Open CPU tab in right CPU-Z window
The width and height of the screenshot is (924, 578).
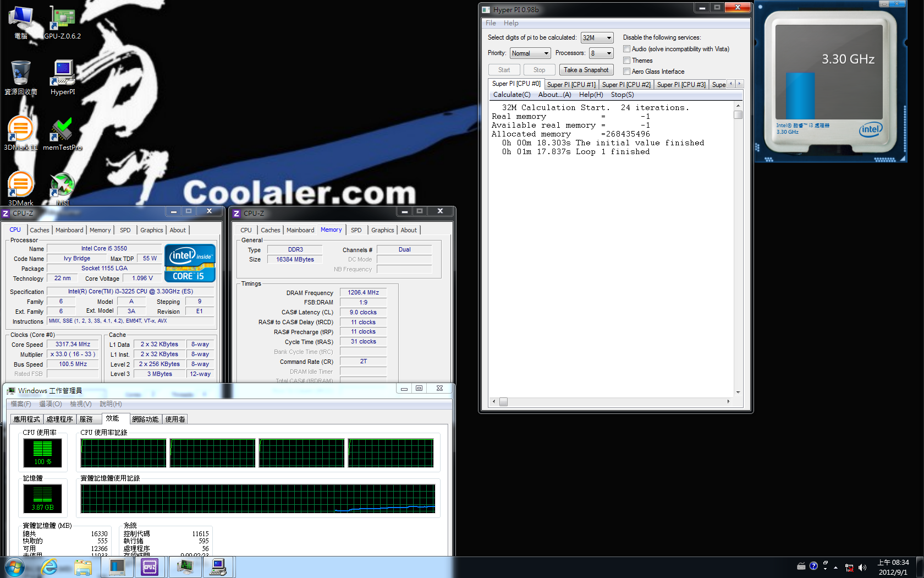[246, 230]
